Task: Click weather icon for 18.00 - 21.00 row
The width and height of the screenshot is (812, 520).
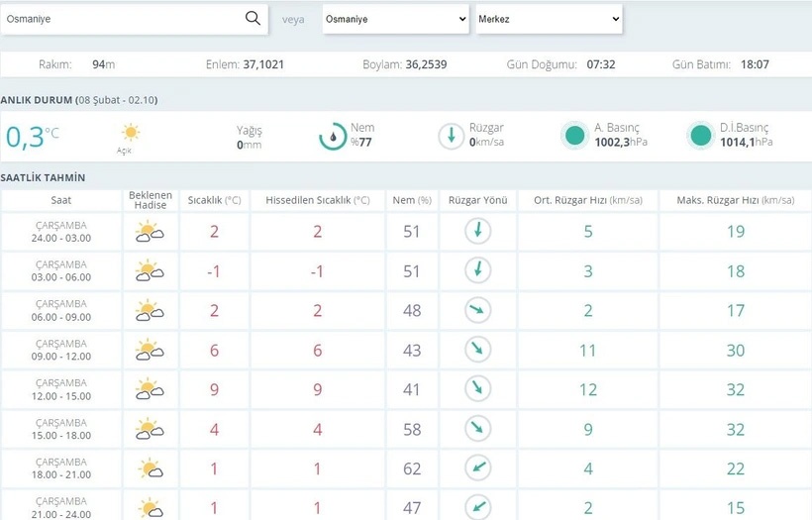Action: (150, 468)
